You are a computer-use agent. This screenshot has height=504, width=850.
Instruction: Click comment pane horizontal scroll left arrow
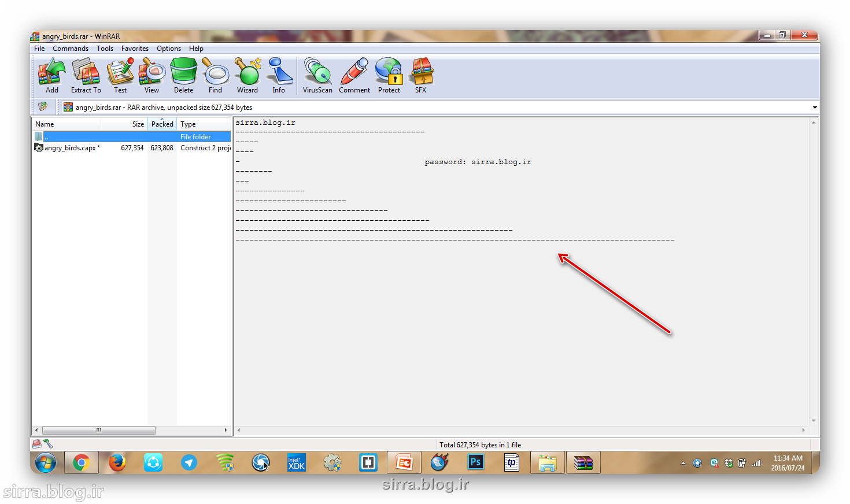click(239, 430)
